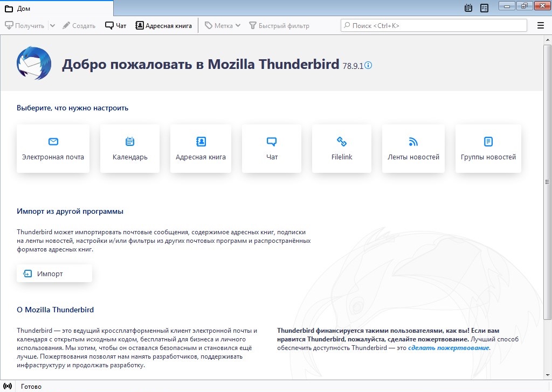The image size is (552, 392).
Task: Click the online status icon in status bar
Action: 8,387
